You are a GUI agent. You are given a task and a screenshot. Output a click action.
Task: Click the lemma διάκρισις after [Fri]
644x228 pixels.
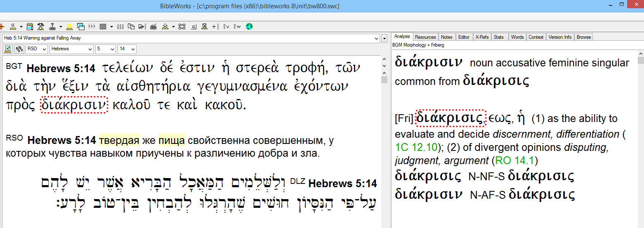click(x=451, y=118)
